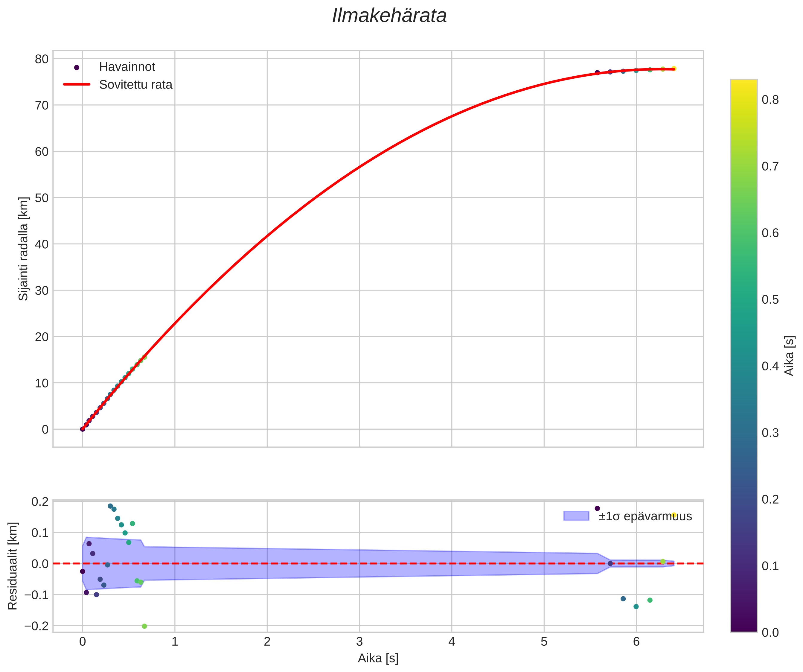Click the 'Sijainti radalla [km]' y-axis label

23,249
